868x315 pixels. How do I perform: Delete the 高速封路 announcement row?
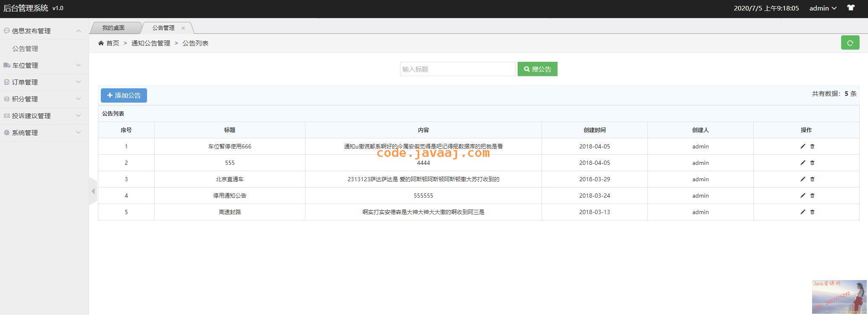pos(812,212)
